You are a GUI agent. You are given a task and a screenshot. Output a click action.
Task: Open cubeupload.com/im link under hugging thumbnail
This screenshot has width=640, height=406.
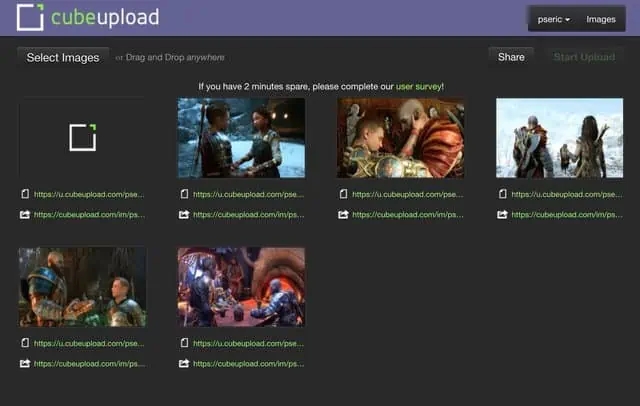click(x=408, y=215)
